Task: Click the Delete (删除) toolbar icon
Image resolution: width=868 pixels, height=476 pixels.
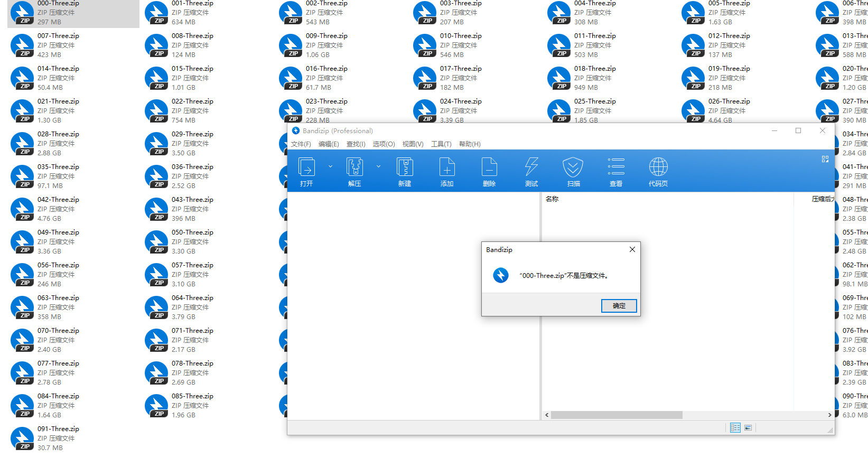Action: pos(489,167)
